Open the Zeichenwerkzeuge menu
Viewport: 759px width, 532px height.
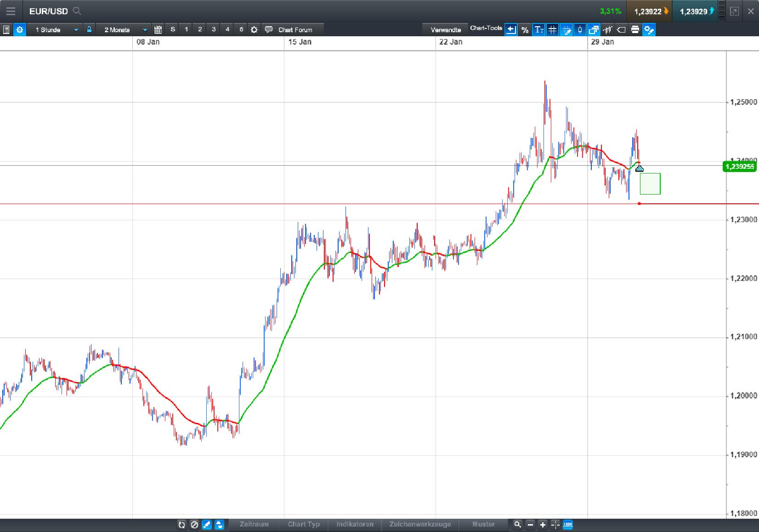[420, 524]
